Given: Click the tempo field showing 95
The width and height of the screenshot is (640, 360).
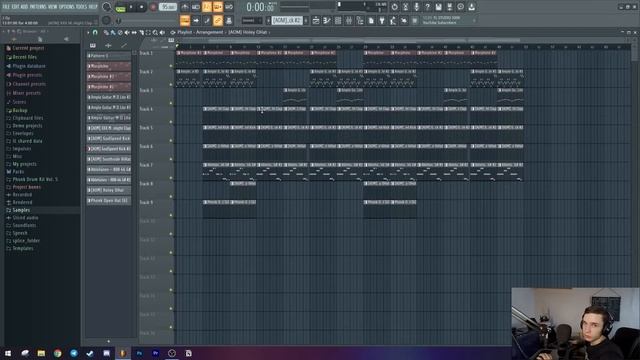Looking at the screenshot, I should tap(168, 7).
